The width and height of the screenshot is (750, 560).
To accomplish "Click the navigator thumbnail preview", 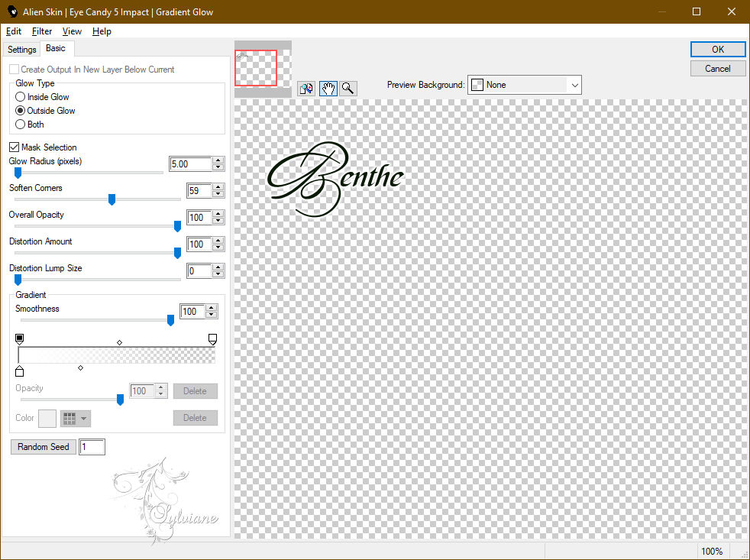I will point(263,69).
